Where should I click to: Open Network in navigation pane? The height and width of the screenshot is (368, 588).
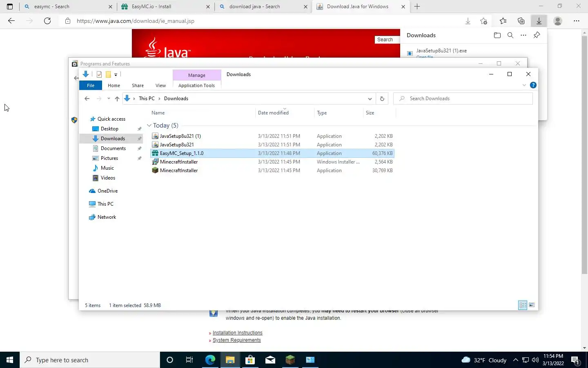click(x=107, y=217)
